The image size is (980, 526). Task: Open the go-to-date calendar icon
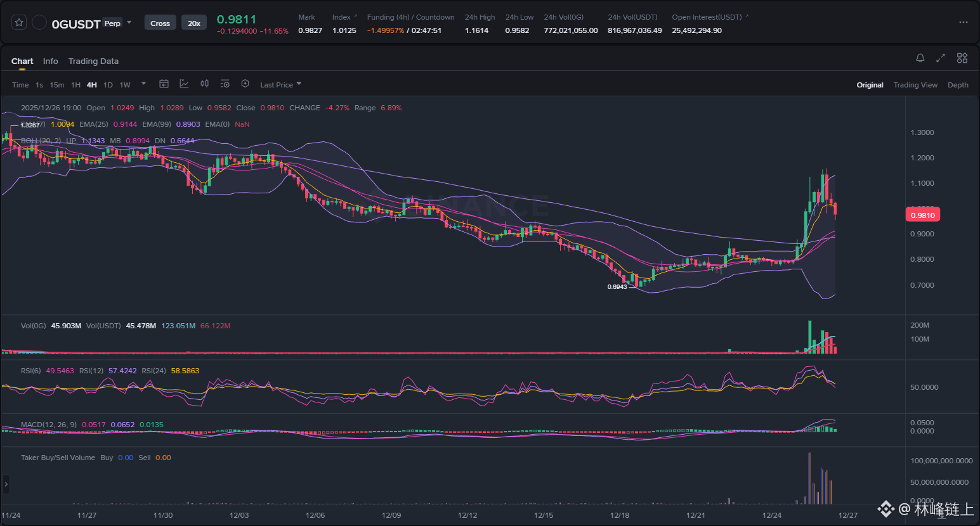click(164, 84)
